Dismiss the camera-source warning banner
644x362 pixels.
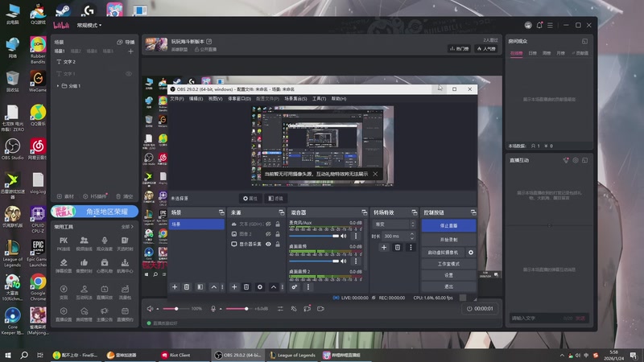tap(375, 174)
